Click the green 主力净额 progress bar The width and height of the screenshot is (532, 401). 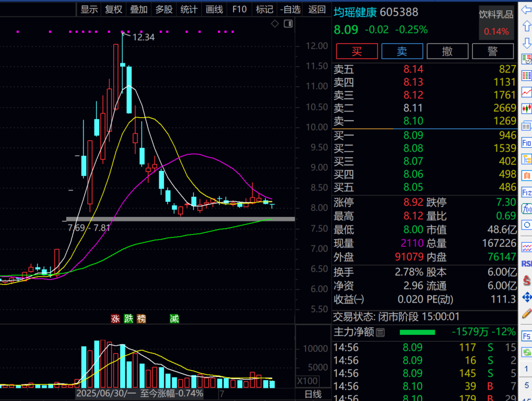tap(418, 333)
